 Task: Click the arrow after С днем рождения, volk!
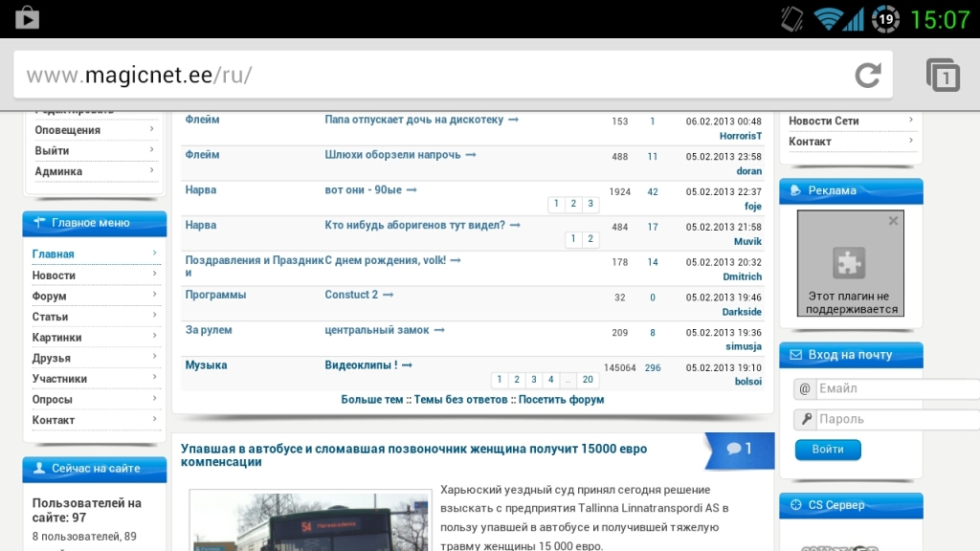[x=456, y=260]
